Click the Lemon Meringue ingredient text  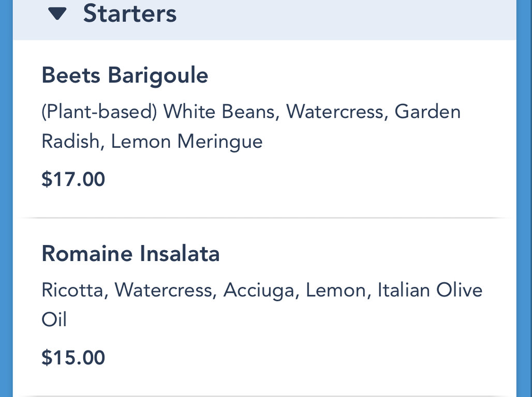click(187, 142)
